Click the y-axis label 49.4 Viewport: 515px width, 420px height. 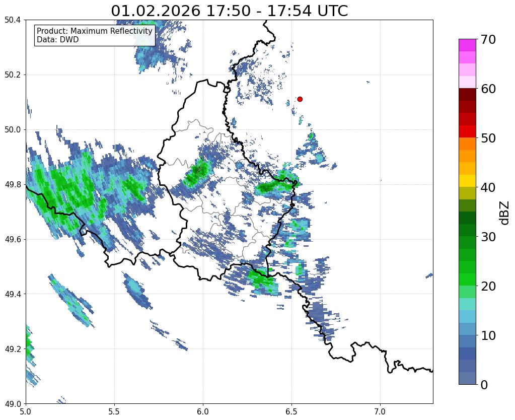pyautogui.click(x=13, y=294)
